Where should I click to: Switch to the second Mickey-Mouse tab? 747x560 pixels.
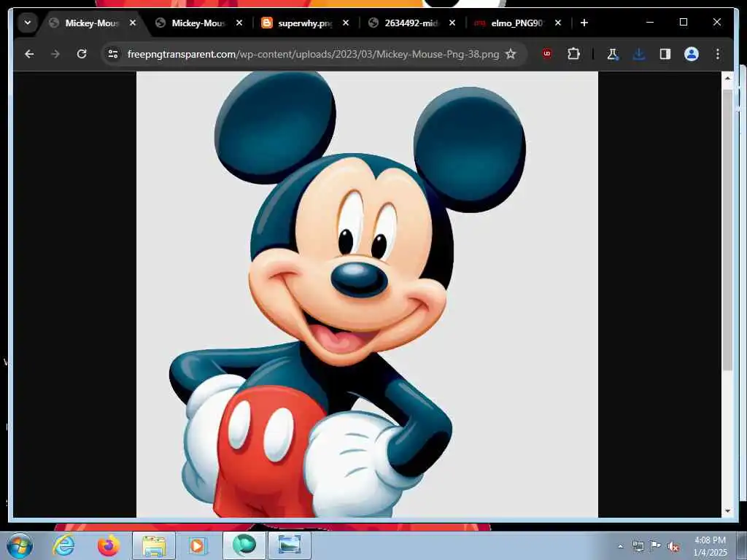pyautogui.click(x=199, y=23)
